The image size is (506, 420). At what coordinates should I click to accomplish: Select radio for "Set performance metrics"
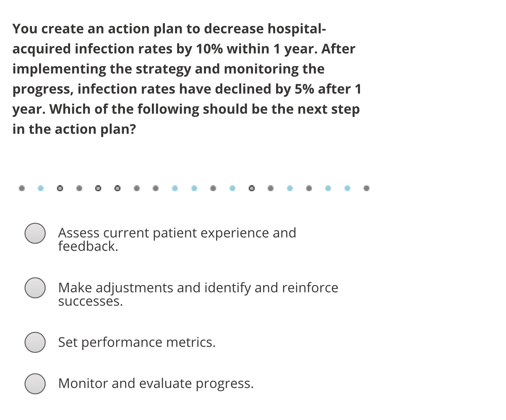point(35,342)
